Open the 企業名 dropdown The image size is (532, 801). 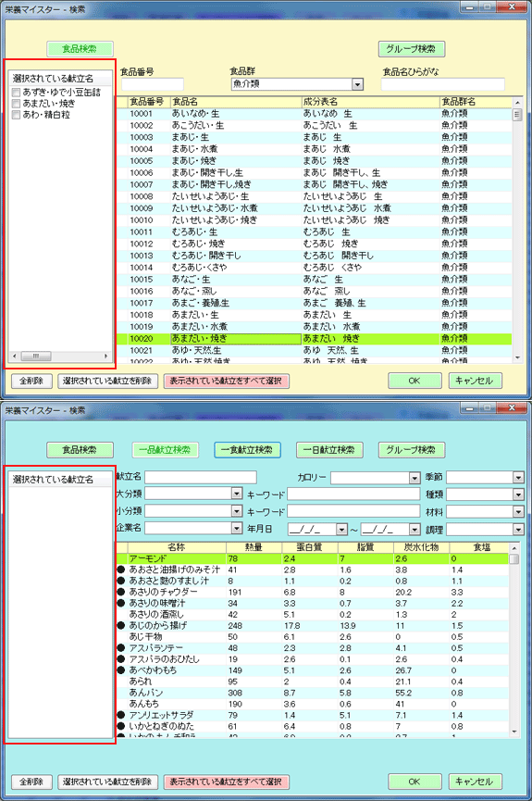(x=236, y=528)
